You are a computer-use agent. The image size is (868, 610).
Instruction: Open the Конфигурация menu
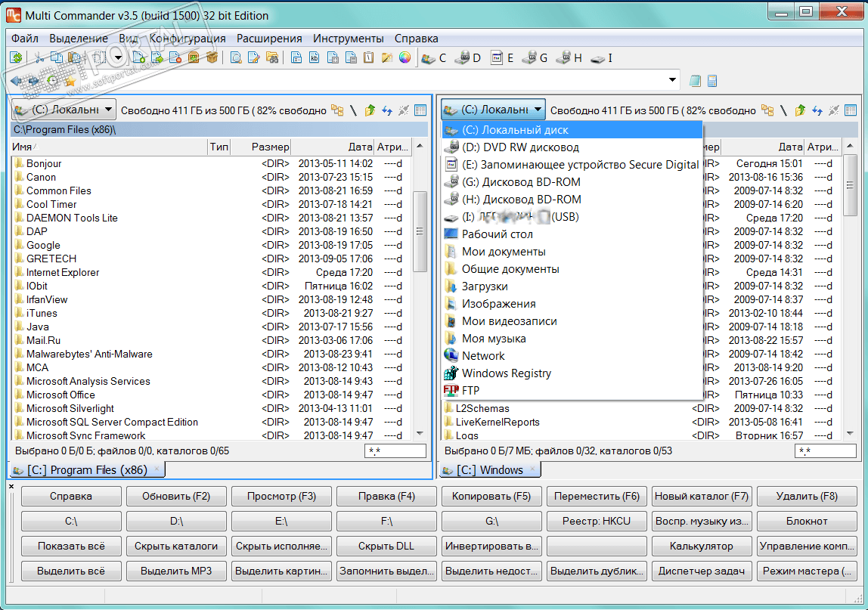coord(187,39)
